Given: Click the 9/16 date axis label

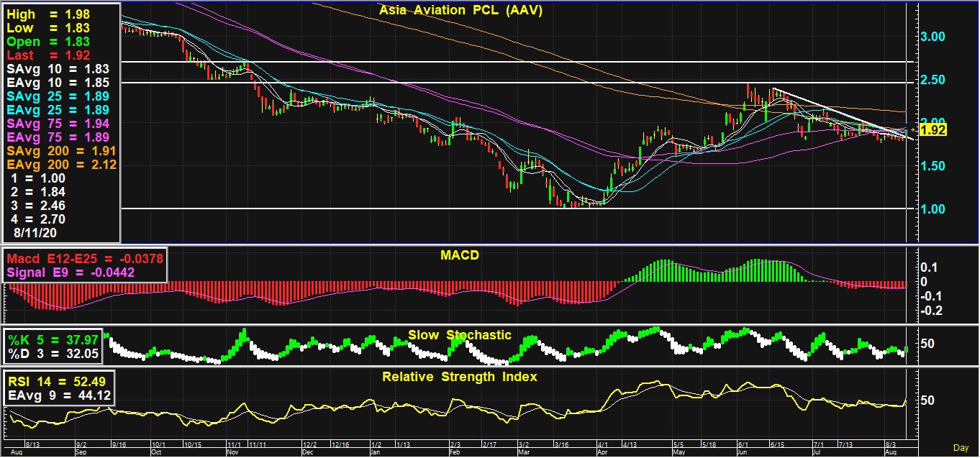Looking at the screenshot, I should point(118,446).
